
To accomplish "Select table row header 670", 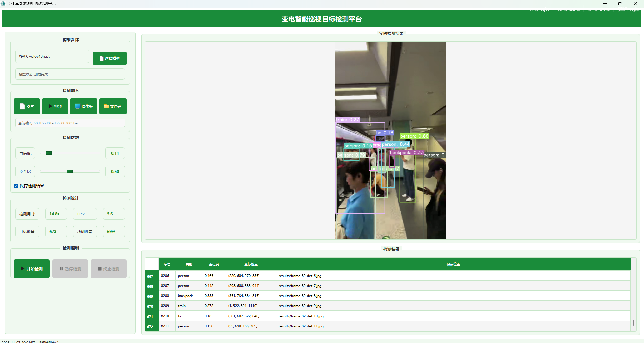I will coord(152,306).
